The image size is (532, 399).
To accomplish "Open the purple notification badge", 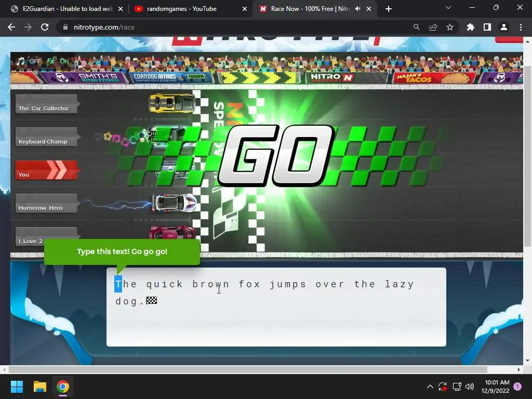I will (x=518, y=387).
